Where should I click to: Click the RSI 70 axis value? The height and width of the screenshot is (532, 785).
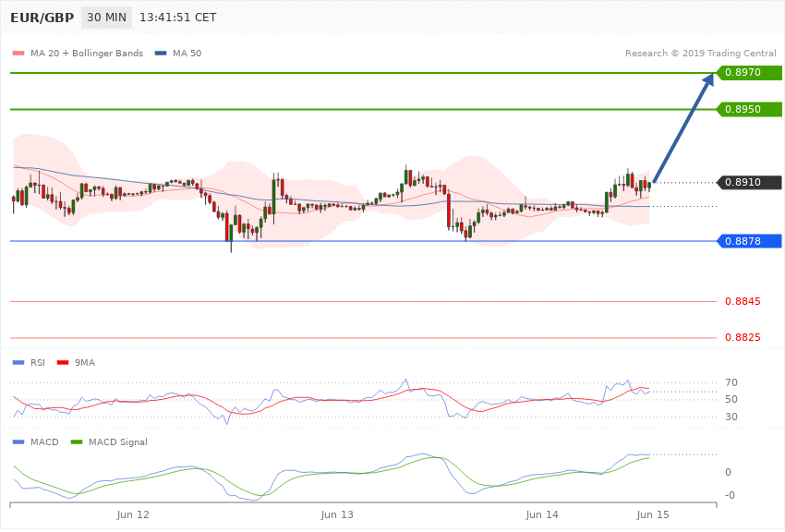[731, 383]
